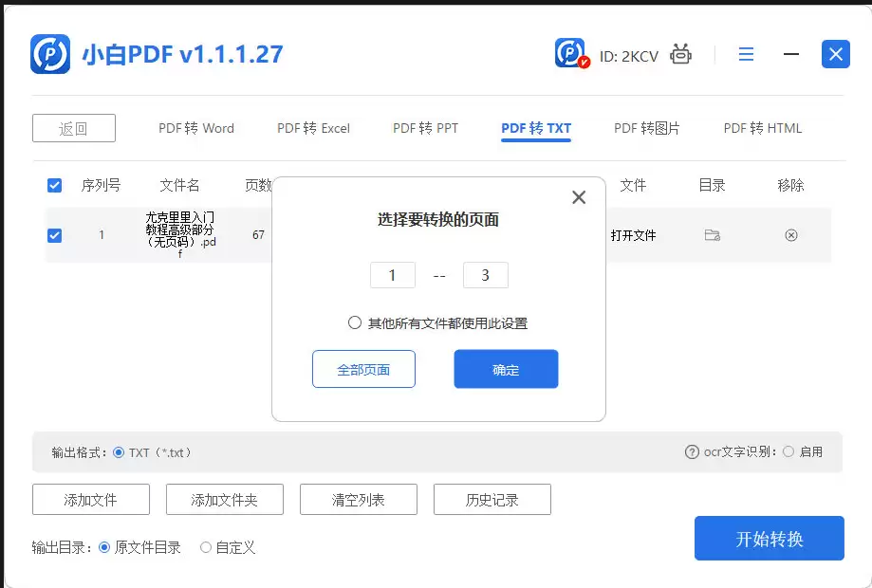The width and height of the screenshot is (872, 588).
Task: Toggle the select-all checkbox in header
Action: click(54, 185)
